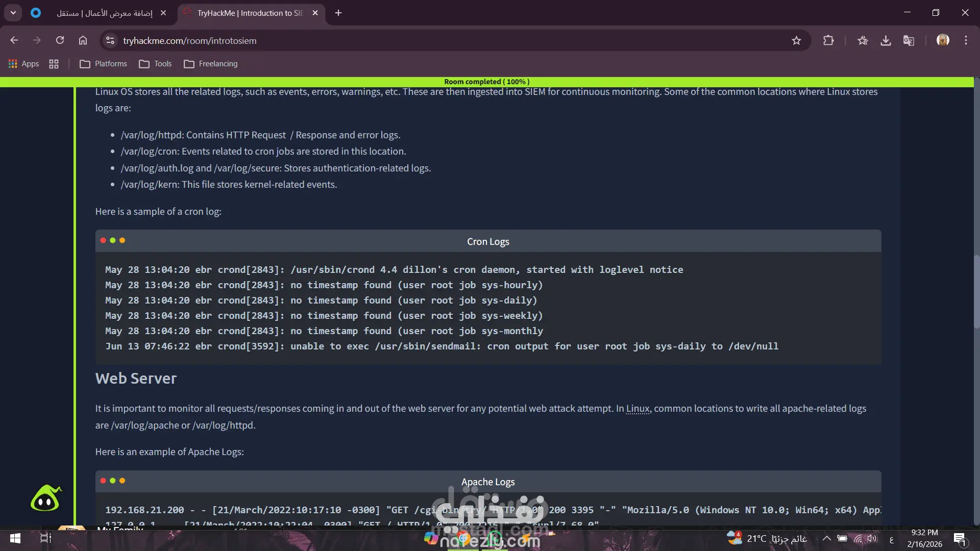Open the user profile avatar
The width and height of the screenshot is (980, 551).
point(943,40)
